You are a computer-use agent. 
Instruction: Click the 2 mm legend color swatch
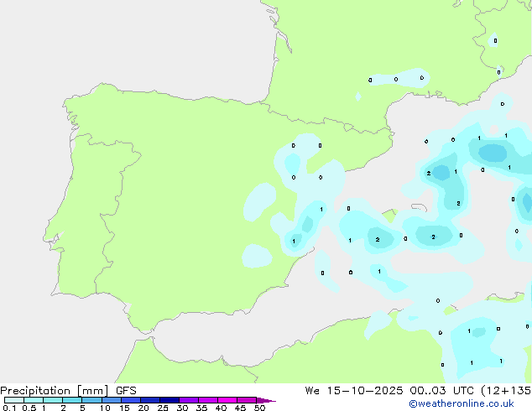pyautogui.click(x=72, y=400)
